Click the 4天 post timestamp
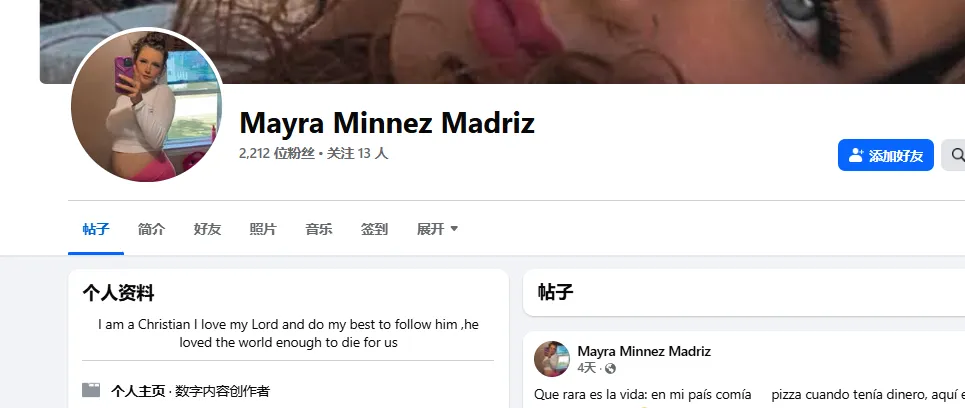965x408 pixels. coord(587,369)
